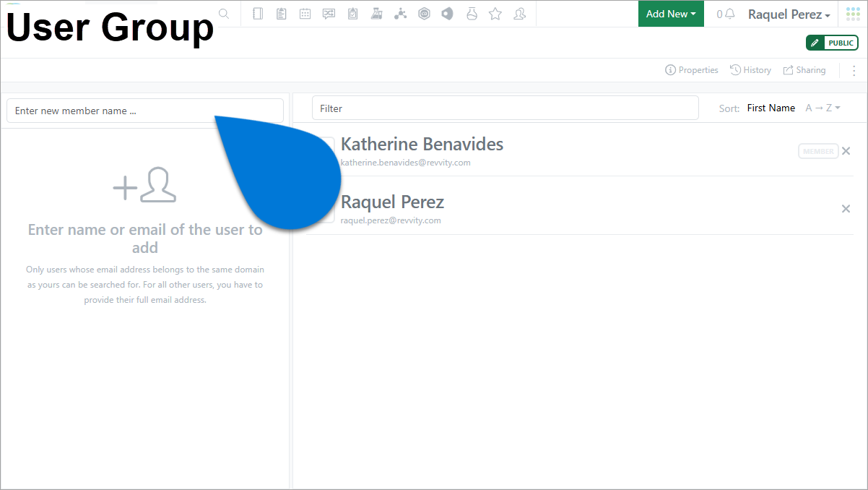Open the Sharing options
This screenshot has height=490, width=868.
click(804, 70)
